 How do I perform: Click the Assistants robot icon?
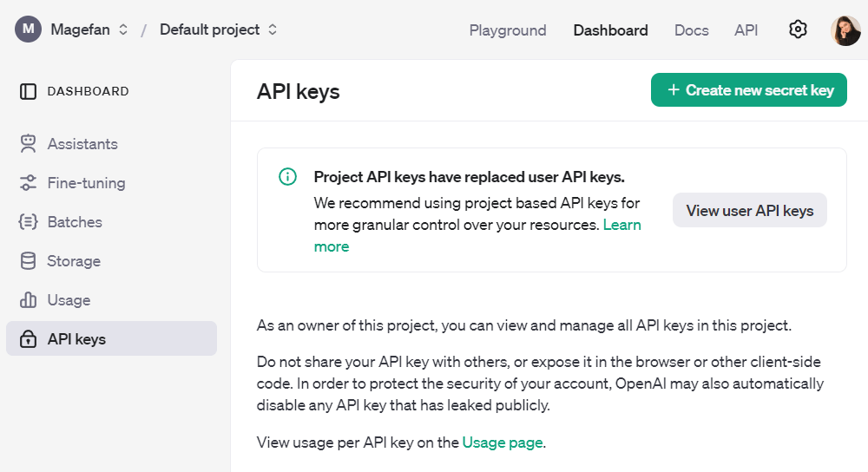click(x=28, y=144)
